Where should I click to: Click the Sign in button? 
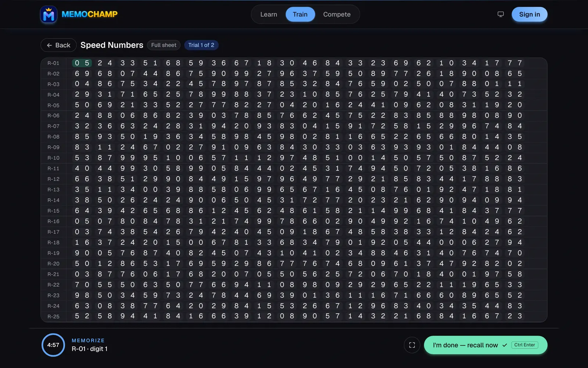[530, 14]
